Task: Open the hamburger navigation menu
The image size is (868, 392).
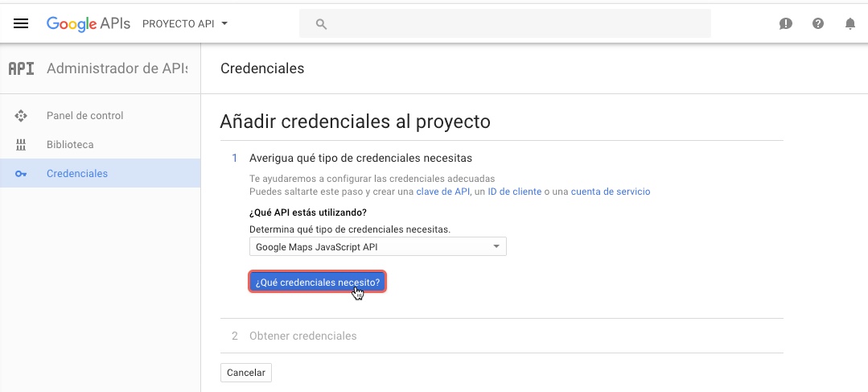Action: (21, 23)
